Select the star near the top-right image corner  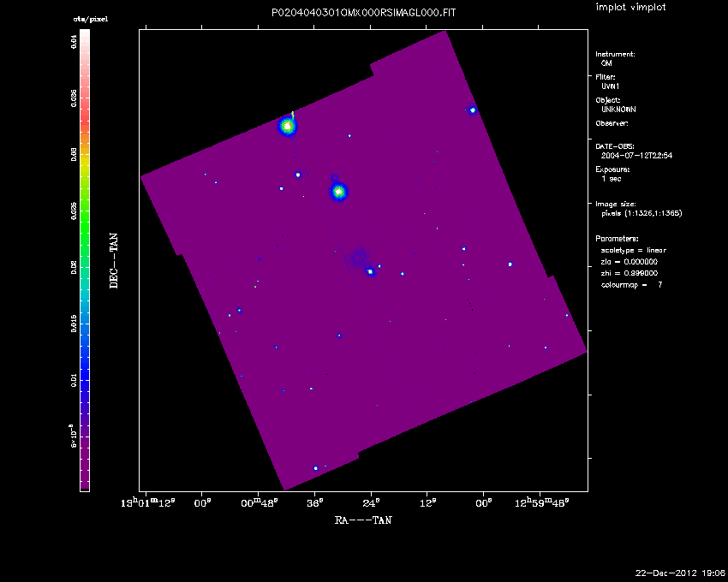tap(472, 110)
